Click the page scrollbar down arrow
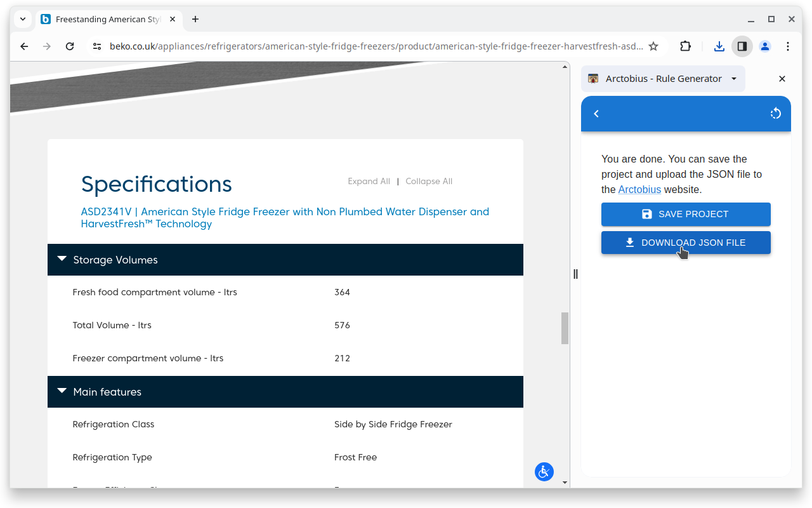The height and width of the screenshot is (508, 812). click(565, 483)
